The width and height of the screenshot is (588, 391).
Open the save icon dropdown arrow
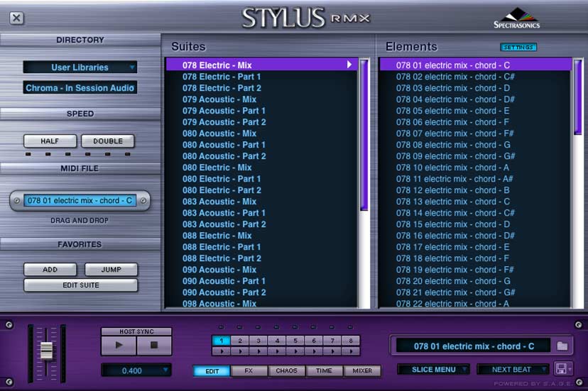click(x=570, y=369)
